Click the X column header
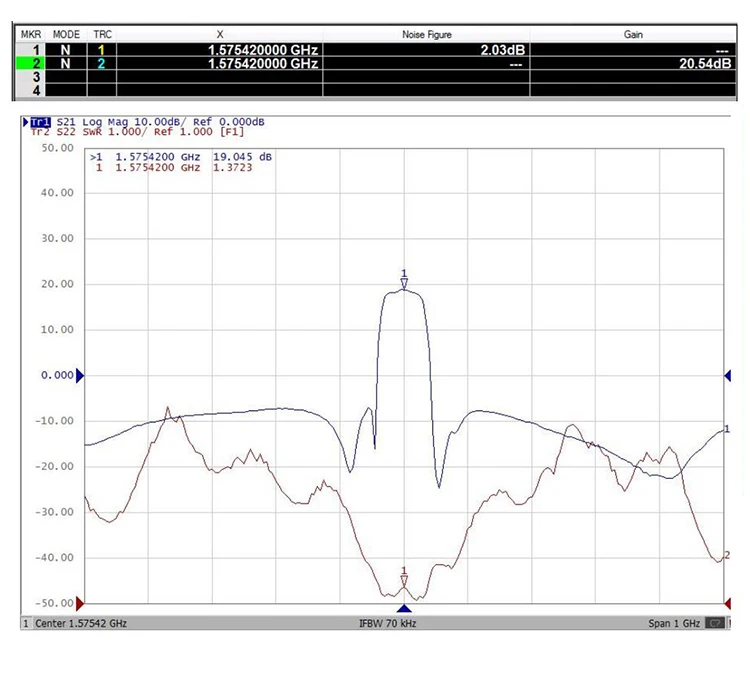The width and height of the screenshot is (750, 700). coord(220,34)
